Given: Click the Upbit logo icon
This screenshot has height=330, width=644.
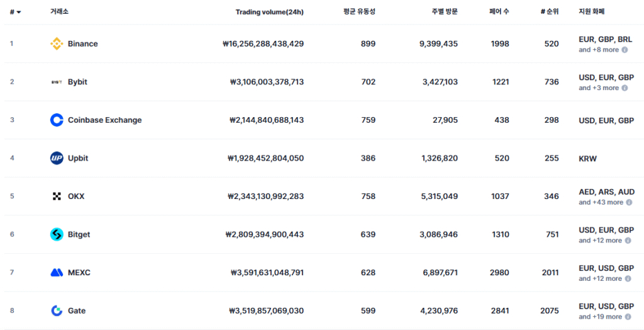Looking at the screenshot, I should tap(57, 158).
